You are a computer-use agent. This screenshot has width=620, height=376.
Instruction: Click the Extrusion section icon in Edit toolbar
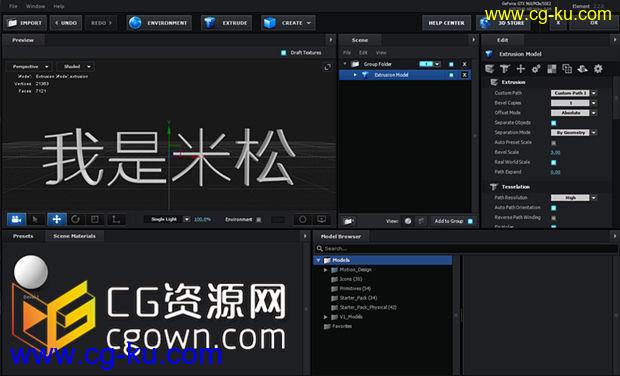[x=490, y=69]
